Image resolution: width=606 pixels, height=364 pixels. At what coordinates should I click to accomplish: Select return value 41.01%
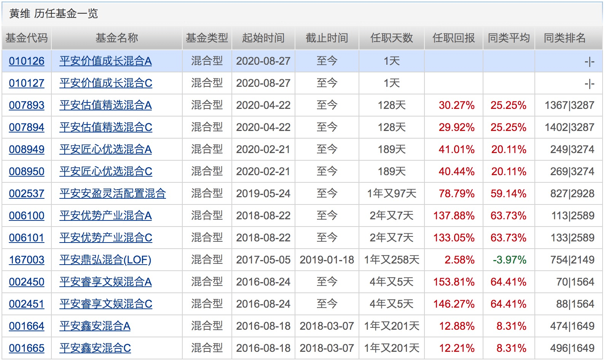point(456,149)
